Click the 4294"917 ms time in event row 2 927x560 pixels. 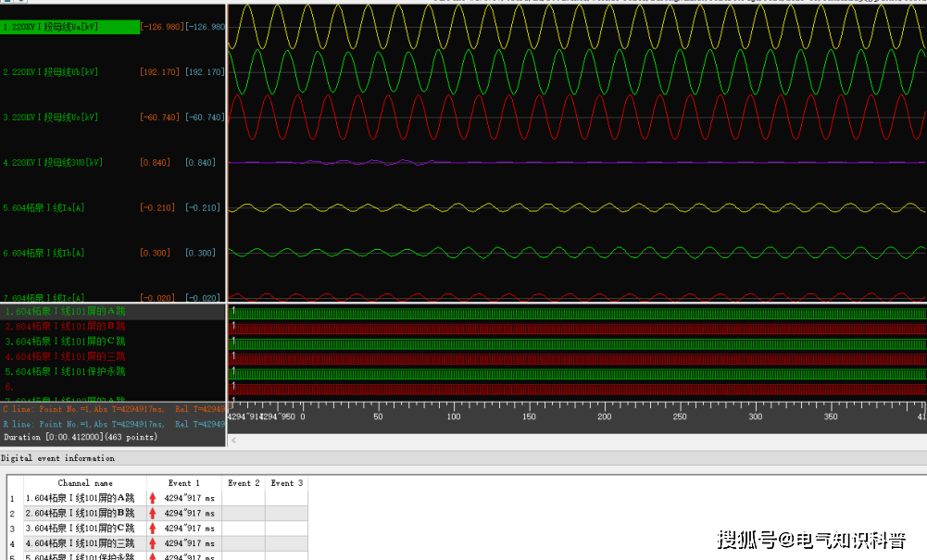(189, 514)
